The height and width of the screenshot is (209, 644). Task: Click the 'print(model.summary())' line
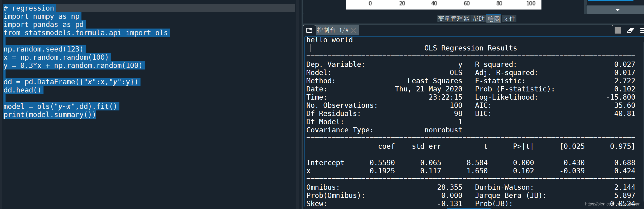pos(50,115)
